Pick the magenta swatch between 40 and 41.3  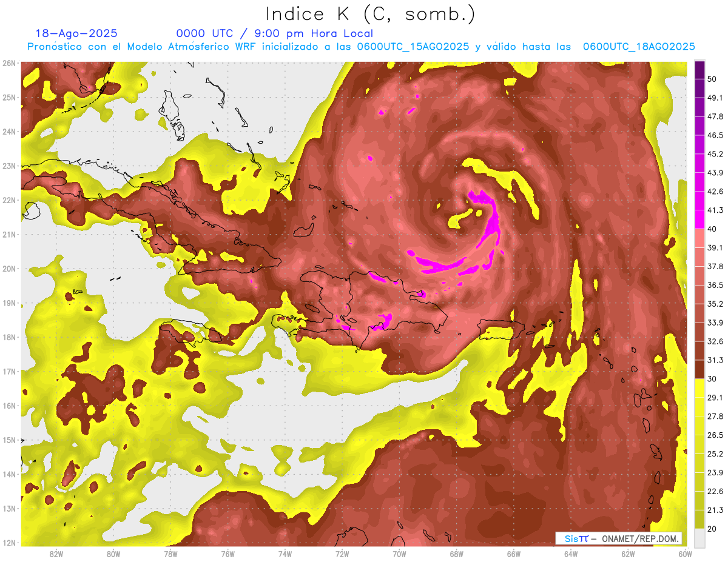(700, 219)
